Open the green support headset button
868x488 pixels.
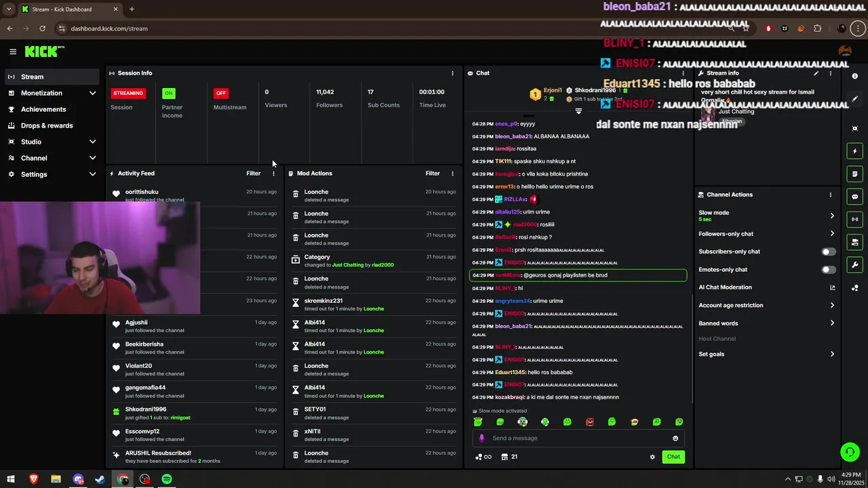[850, 452]
